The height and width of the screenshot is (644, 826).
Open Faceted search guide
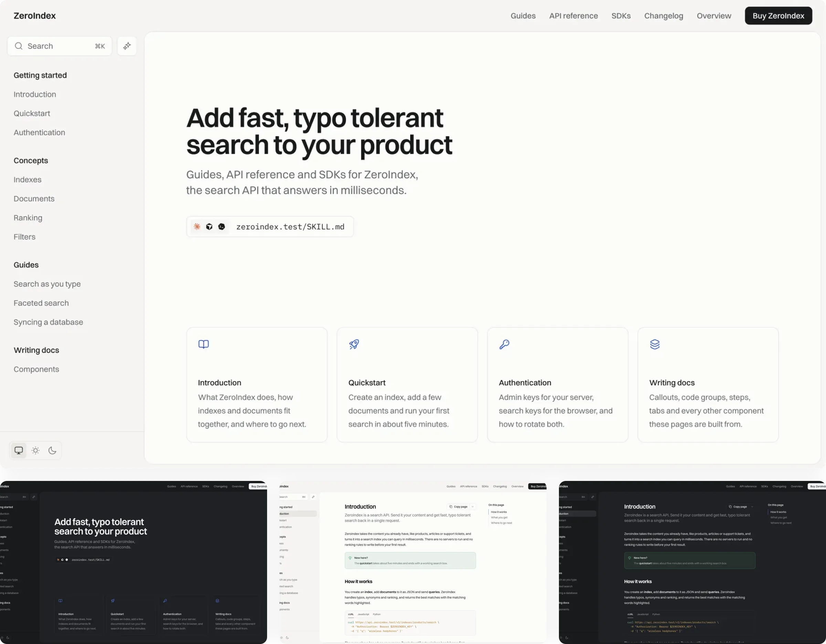pos(41,303)
